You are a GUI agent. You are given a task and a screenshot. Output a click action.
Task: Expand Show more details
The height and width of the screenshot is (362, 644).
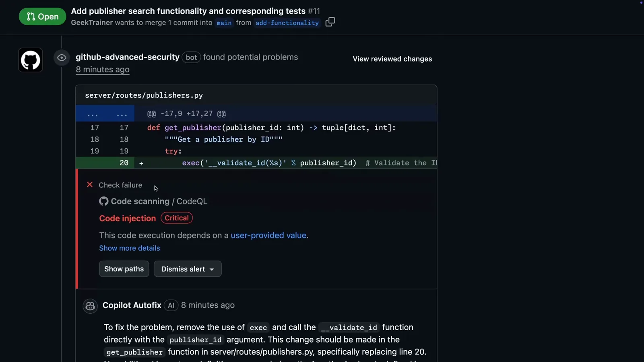130,248
